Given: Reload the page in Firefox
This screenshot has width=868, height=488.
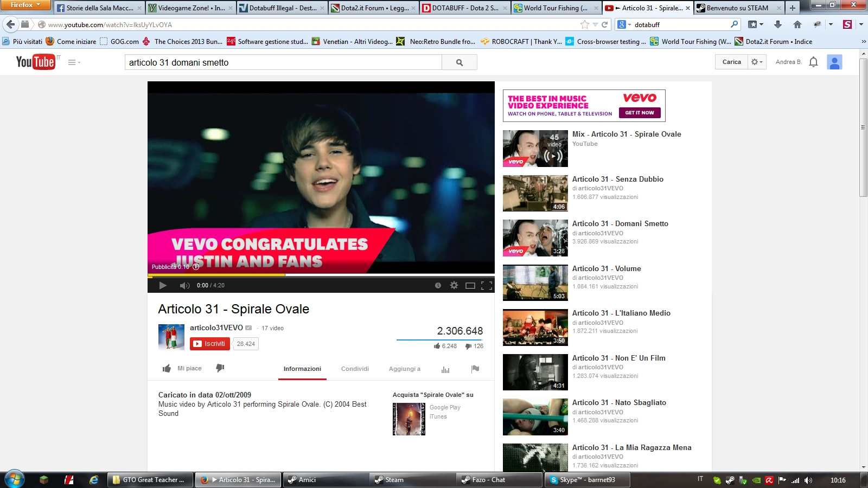Looking at the screenshot, I should click(x=604, y=24).
